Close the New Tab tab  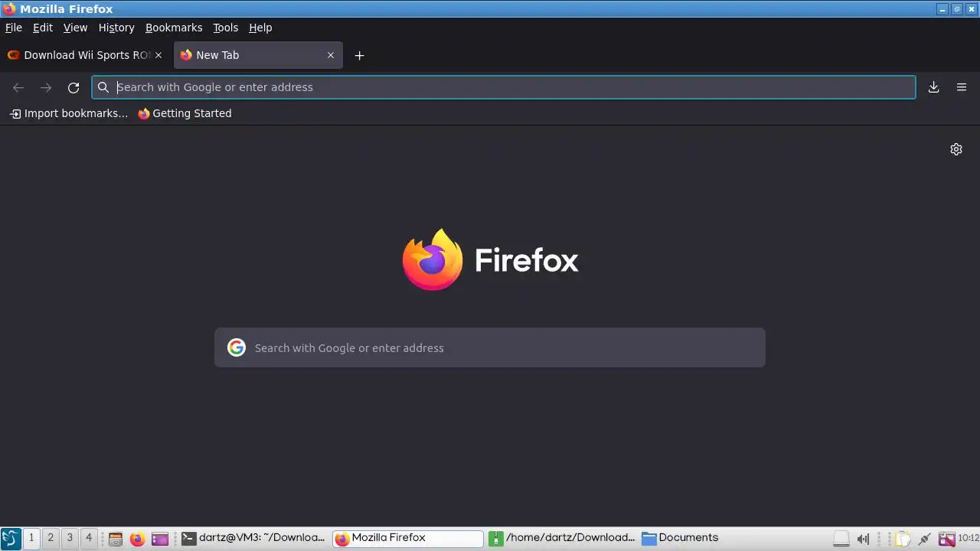tap(331, 55)
